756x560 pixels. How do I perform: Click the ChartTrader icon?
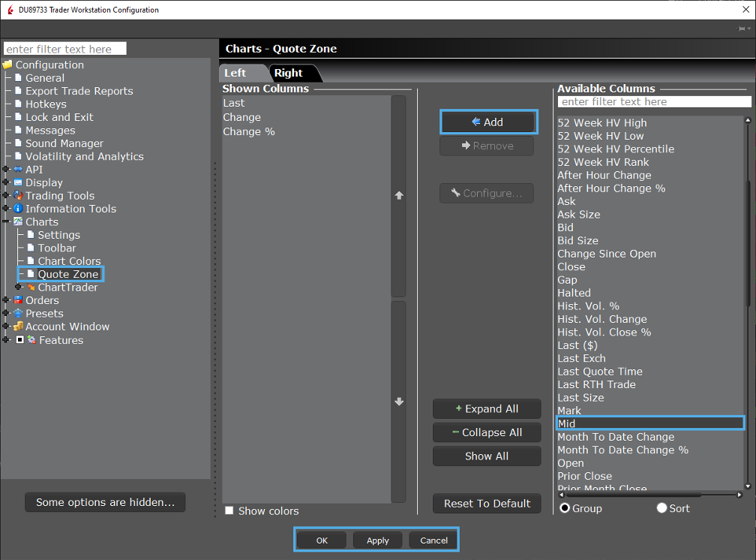tap(31, 288)
